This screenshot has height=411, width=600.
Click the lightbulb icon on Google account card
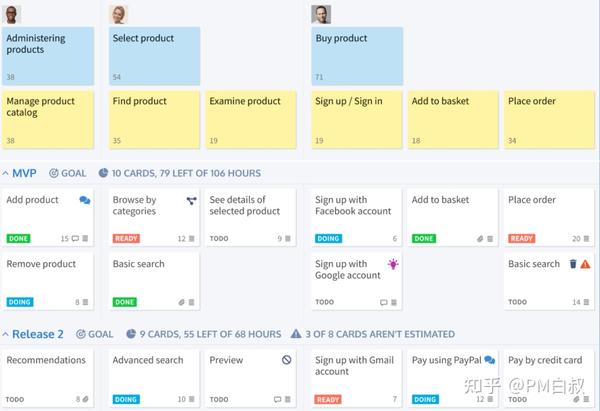[x=393, y=264]
